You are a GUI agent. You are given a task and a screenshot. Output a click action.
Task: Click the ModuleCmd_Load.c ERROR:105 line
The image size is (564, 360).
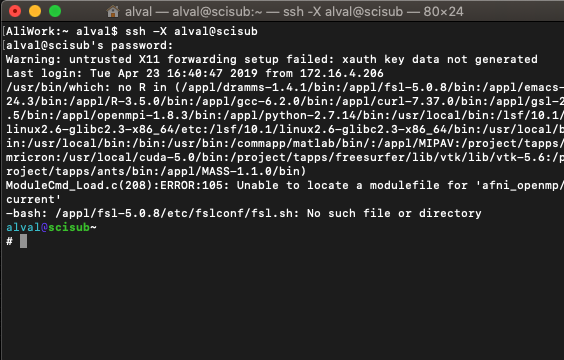coord(284,186)
